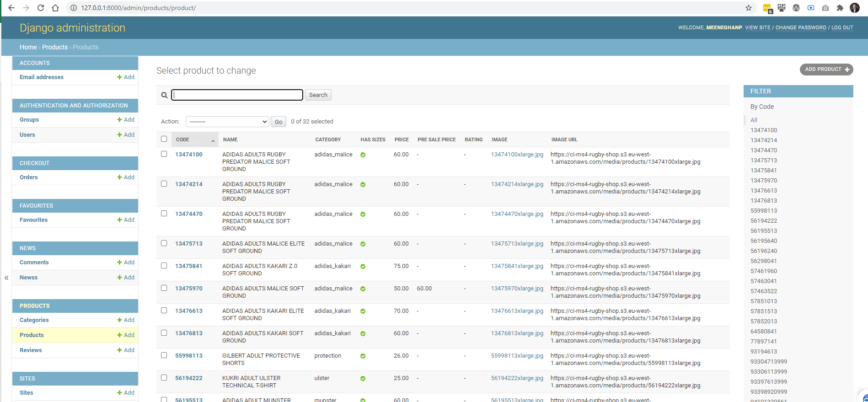Viewport: 868px width, 402px height.
Task: Click the camera extension icon
Action: (x=825, y=8)
